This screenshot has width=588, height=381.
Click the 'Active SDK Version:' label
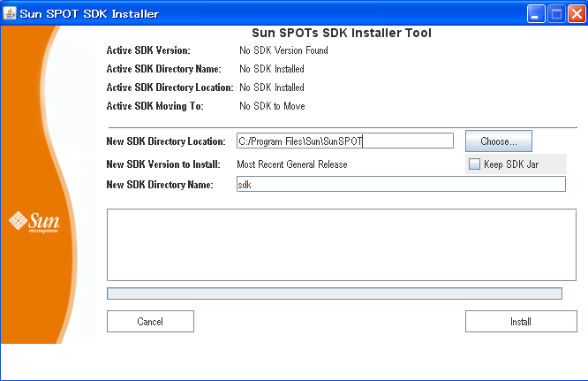[148, 50]
